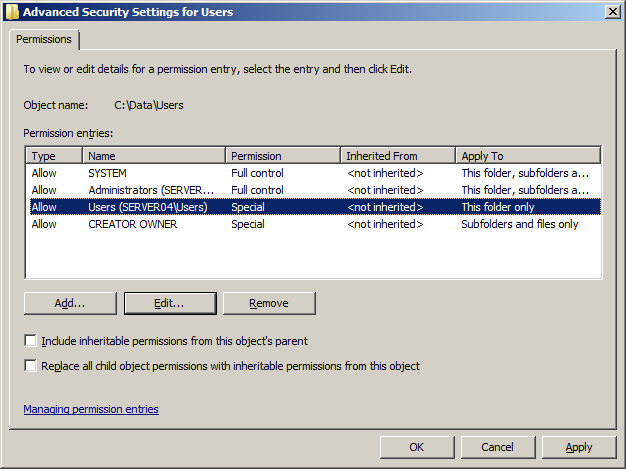Edit the selected permission entry
The width and height of the screenshot is (626, 469).
(170, 303)
